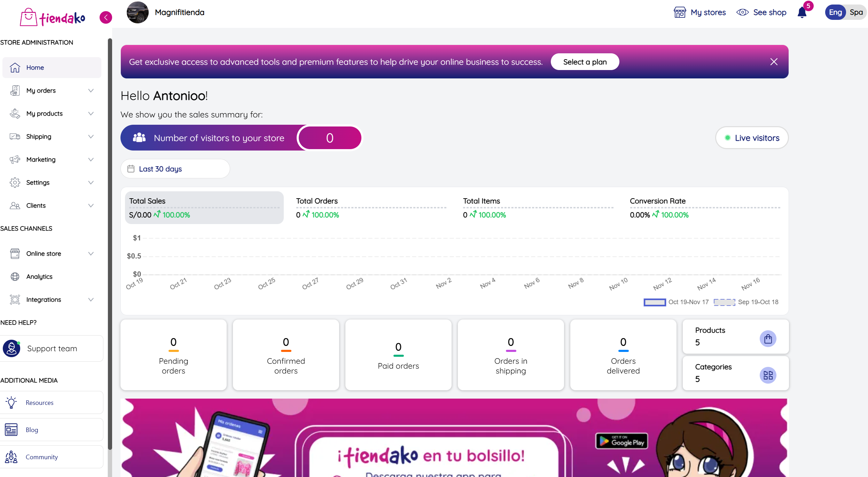
Task: Expand the Marketing chevron
Action: pyautogui.click(x=91, y=160)
